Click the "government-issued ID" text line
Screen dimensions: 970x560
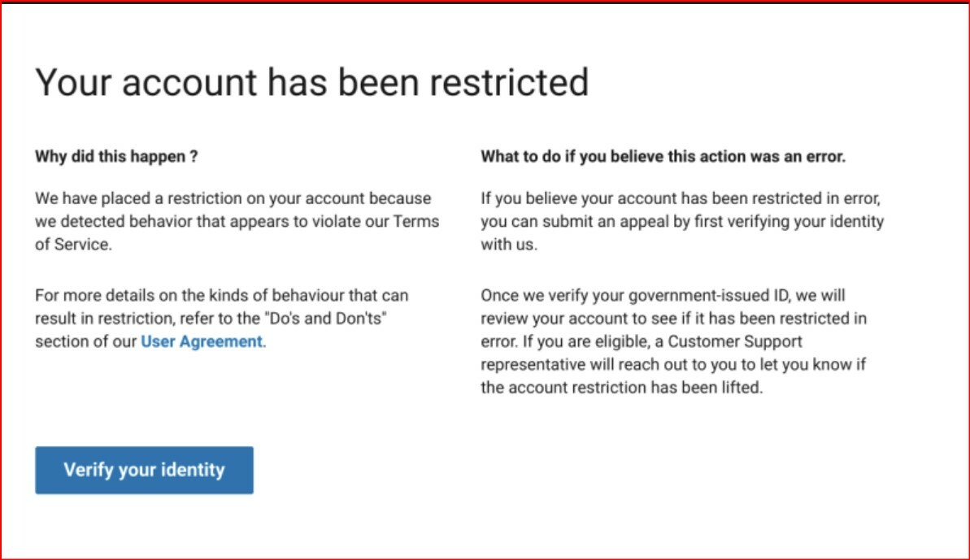[x=663, y=295]
